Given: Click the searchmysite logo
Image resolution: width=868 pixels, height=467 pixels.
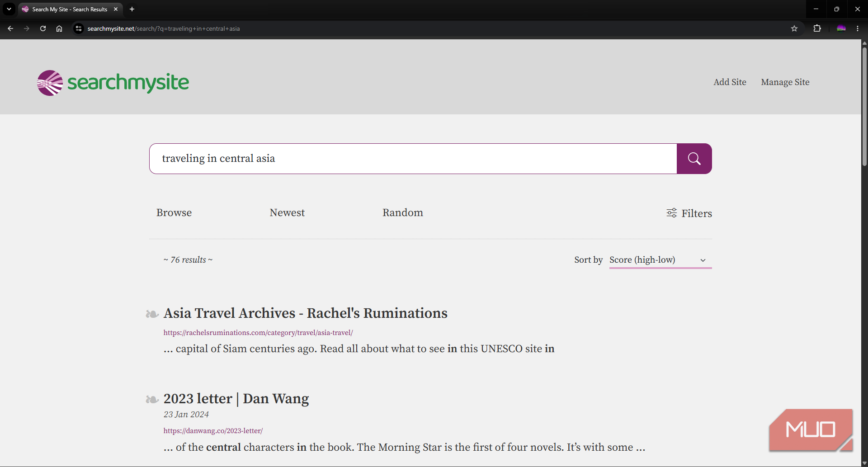Looking at the screenshot, I should [x=113, y=83].
